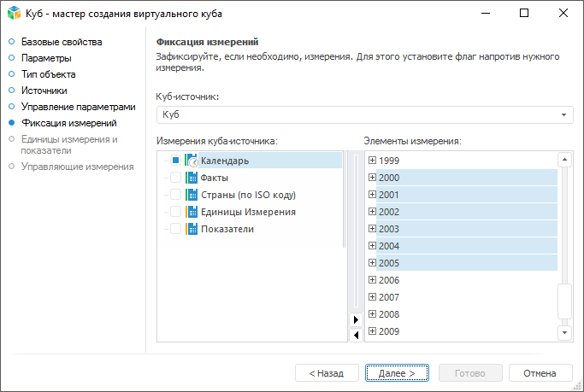Select the 2008 element in list
The height and width of the screenshot is (392, 584).
pyautogui.click(x=389, y=314)
